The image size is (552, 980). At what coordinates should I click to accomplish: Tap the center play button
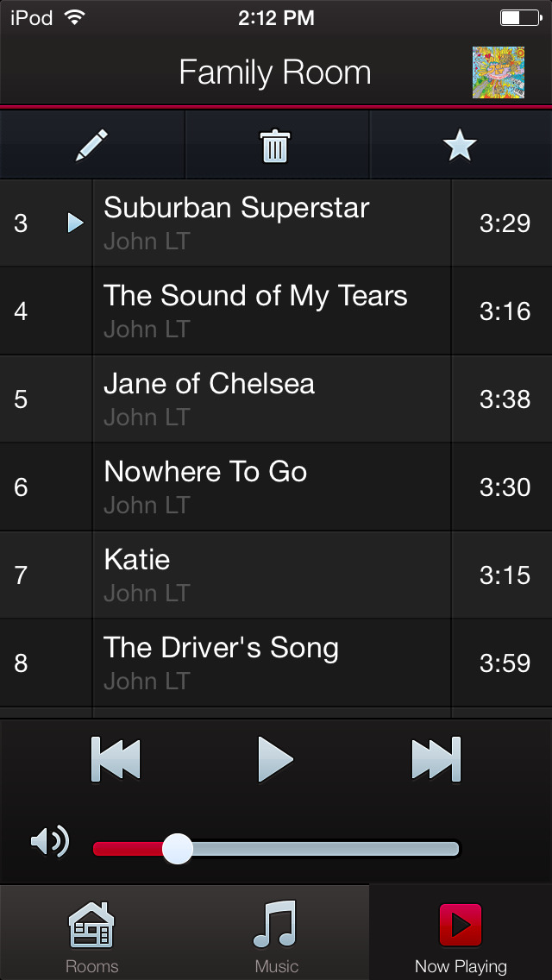pyautogui.click(x=276, y=759)
